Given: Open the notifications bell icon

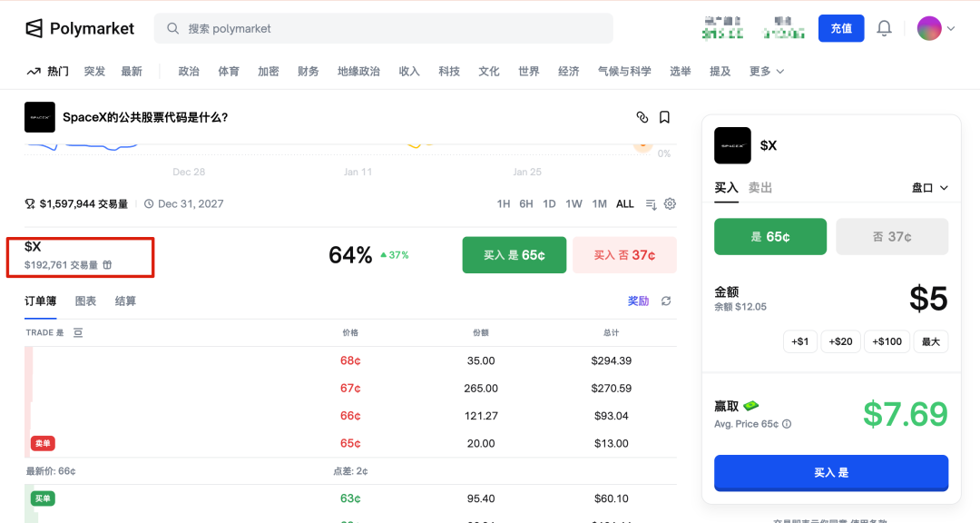Looking at the screenshot, I should click(884, 28).
